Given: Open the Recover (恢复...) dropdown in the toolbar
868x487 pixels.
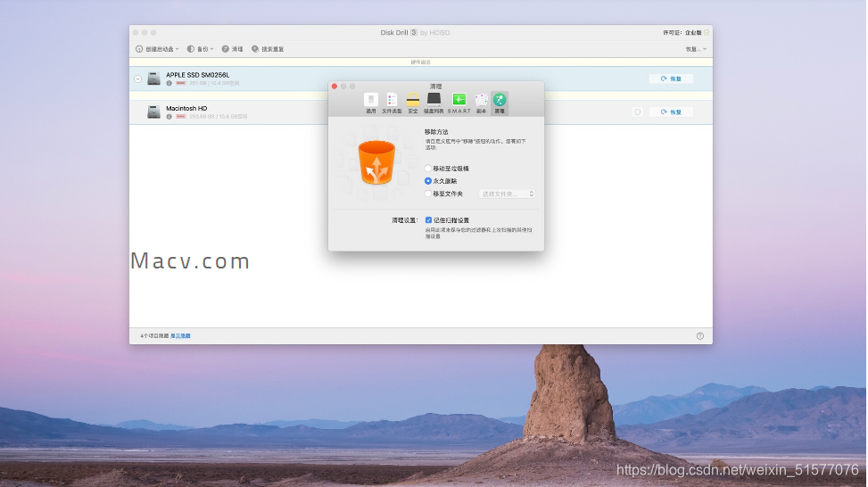Looking at the screenshot, I should pos(696,49).
